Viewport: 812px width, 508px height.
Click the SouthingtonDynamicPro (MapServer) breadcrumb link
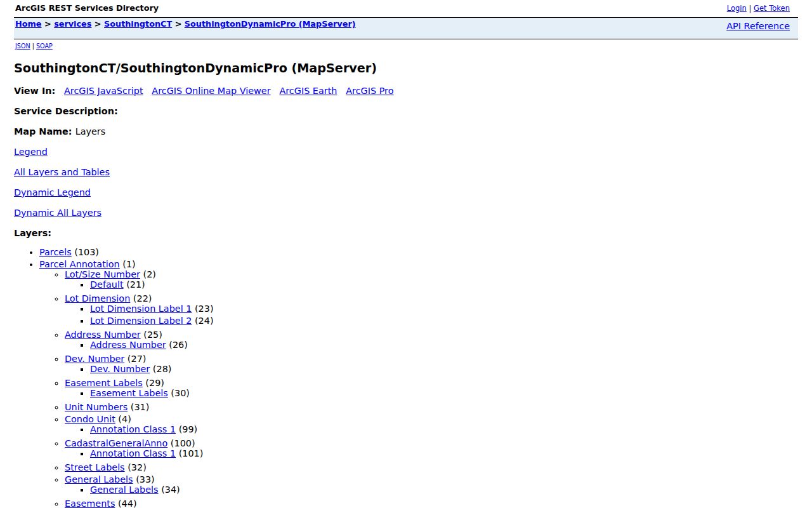270,24
